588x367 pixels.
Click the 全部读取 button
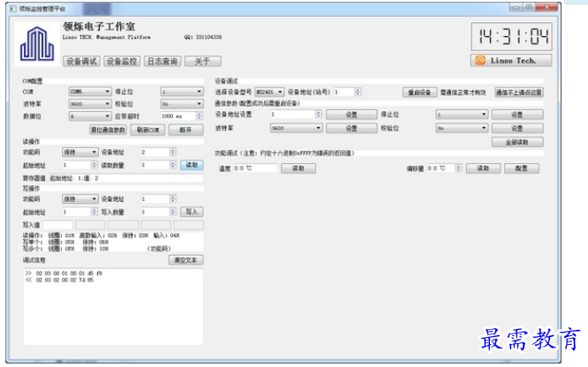click(x=517, y=142)
